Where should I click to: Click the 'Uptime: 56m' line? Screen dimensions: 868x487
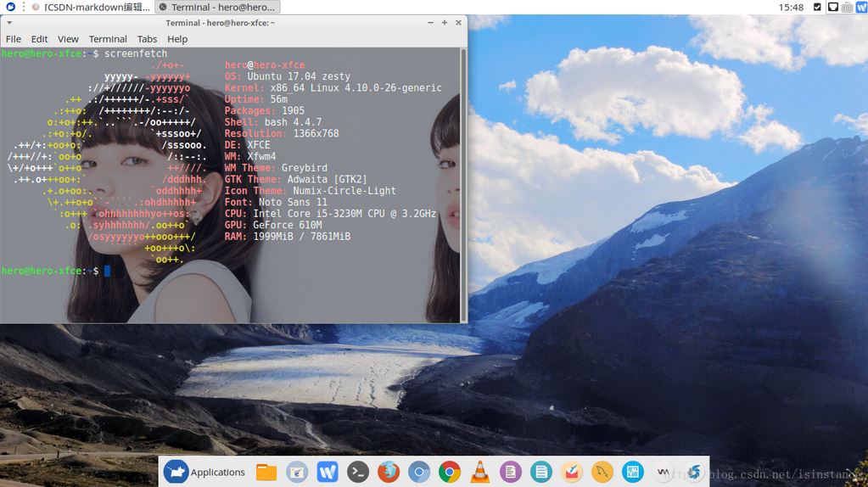[255, 99]
